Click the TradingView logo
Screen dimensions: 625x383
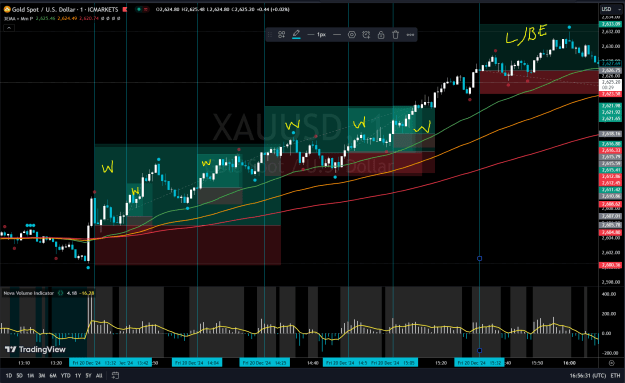coord(35,350)
